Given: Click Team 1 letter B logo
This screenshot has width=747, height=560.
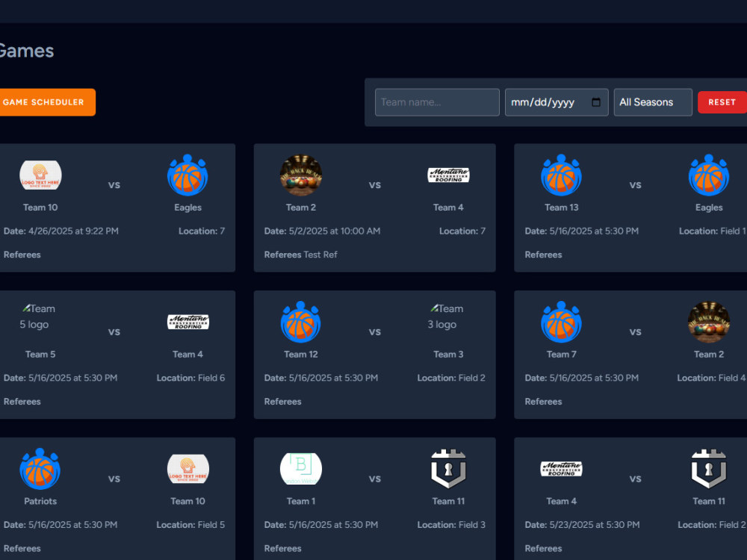Looking at the screenshot, I should [300, 469].
